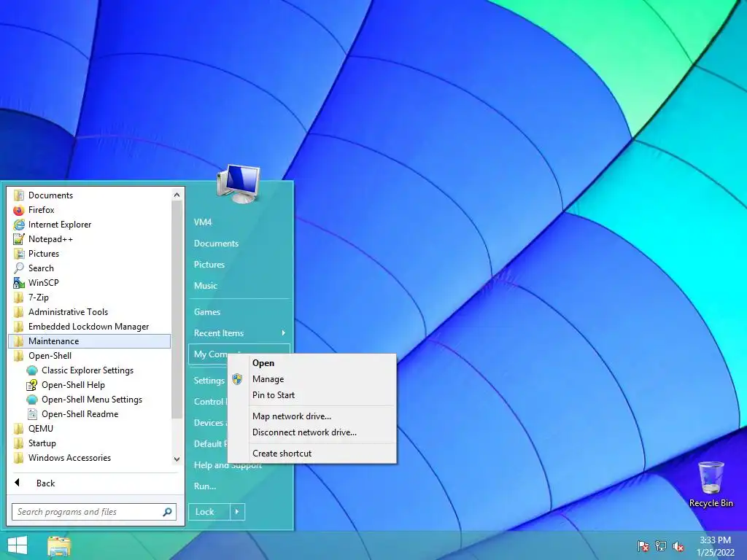Expand the Startup folder
747x560 pixels.
coord(89,443)
